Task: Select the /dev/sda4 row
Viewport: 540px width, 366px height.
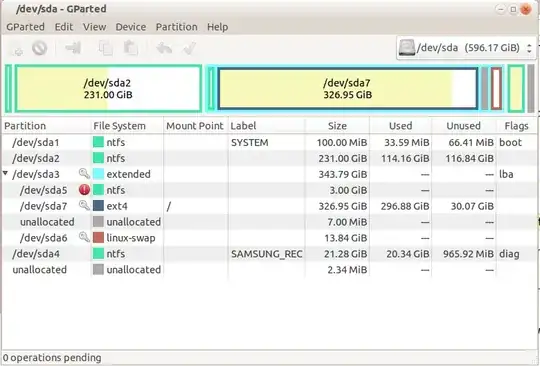Action: pyautogui.click(x=269, y=254)
